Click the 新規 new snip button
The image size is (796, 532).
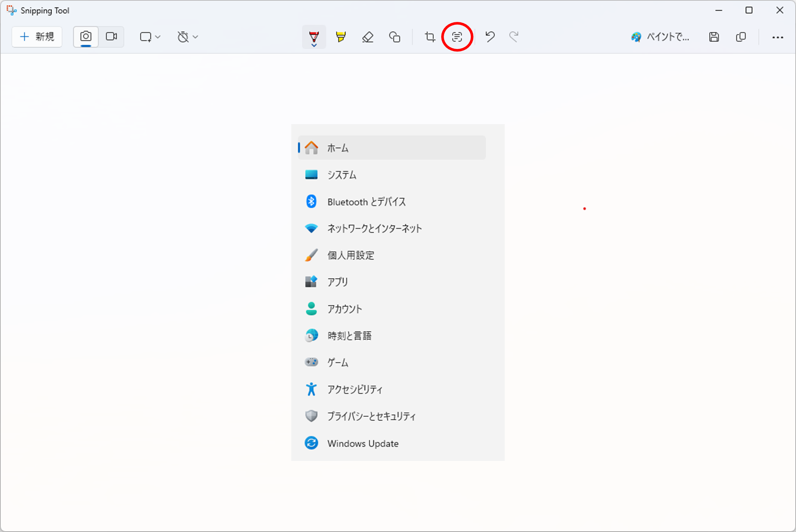pyautogui.click(x=37, y=37)
